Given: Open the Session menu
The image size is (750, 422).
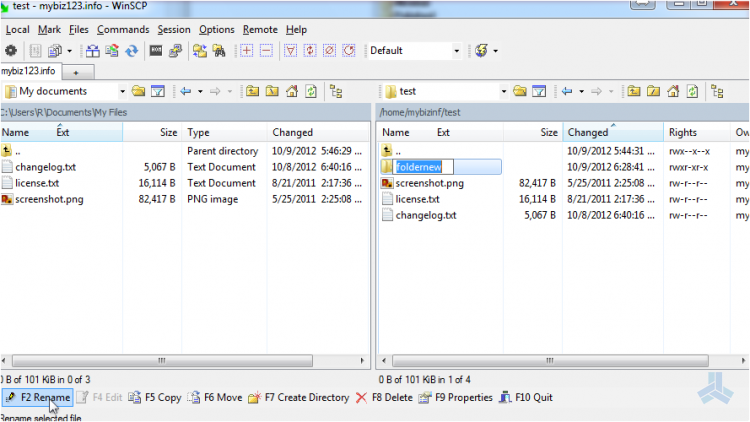Looking at the screenshot, I should coord(174,30).
